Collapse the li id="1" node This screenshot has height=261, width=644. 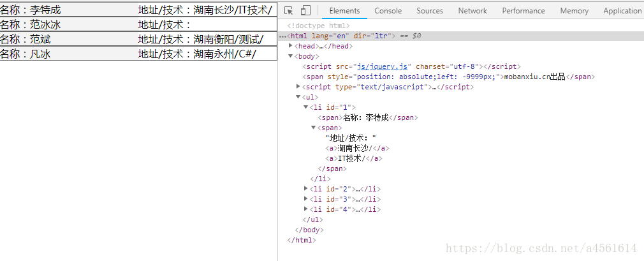tap(305, 107)
